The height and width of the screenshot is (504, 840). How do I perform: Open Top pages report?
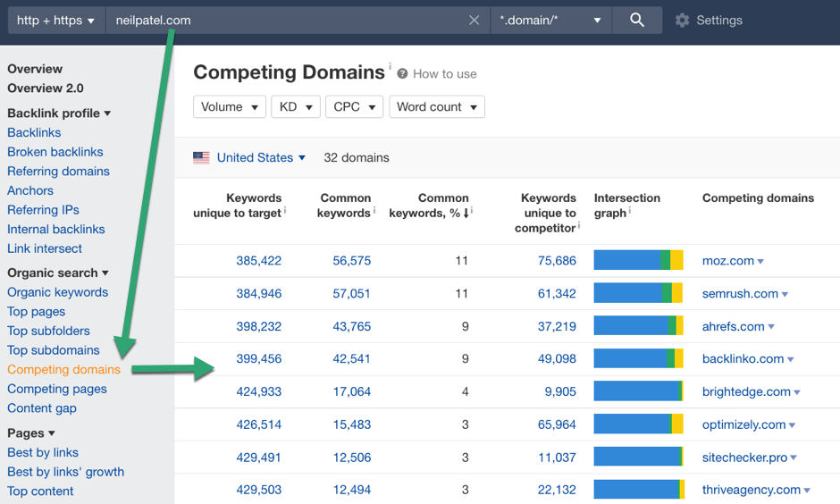[37, 311]
